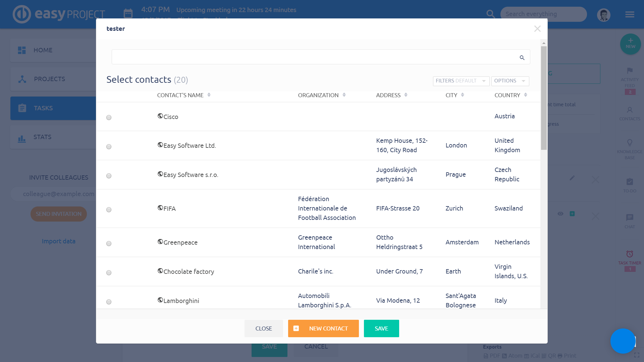Image resolution: width=644 pixels, height=362 pixels.
Task: Click the blue chat bubble button
Action: [623, 341]
